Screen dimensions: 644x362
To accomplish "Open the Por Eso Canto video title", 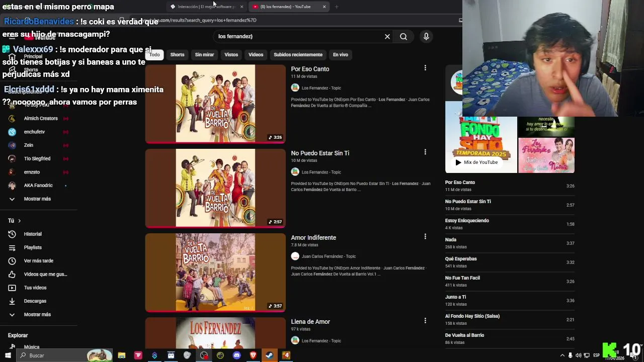I will pyautogui.click(x=310, y=69).
